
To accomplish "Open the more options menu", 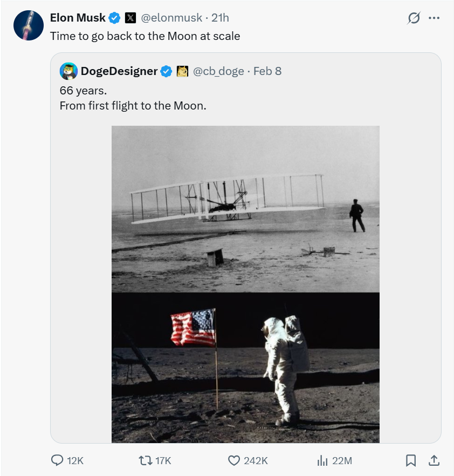I will pyautogui.click(x=435, y=17).
